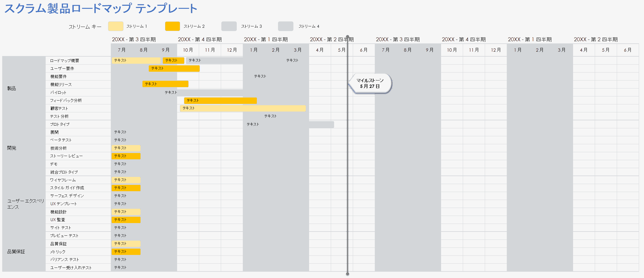Click the yellow bar in 機能設計 row

point(126,212)
